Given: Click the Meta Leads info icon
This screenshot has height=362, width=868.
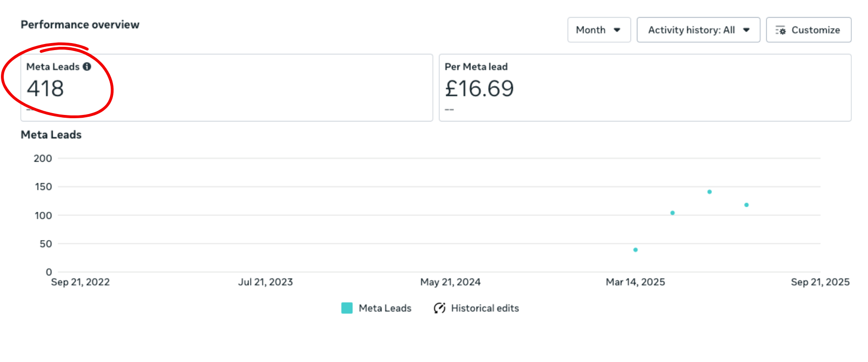Looking at the screenshot, I should (87, 67).
